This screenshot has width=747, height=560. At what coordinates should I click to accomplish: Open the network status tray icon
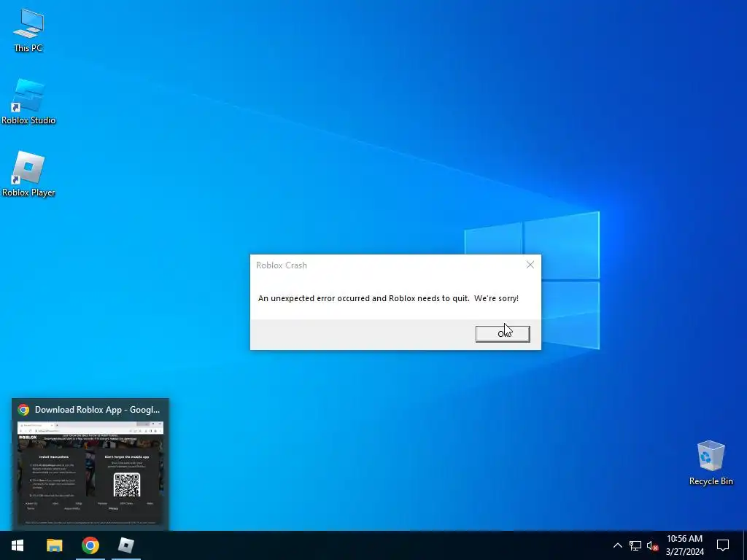635,545
